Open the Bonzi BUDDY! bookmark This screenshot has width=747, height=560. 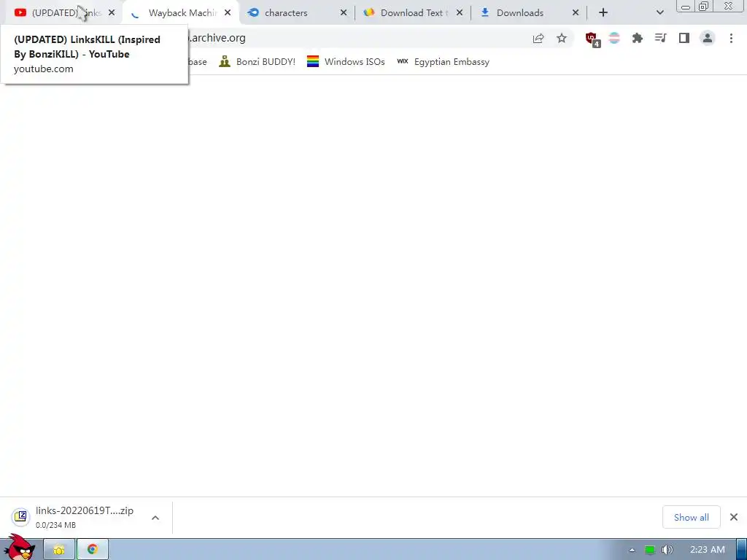tap(258, 62)
